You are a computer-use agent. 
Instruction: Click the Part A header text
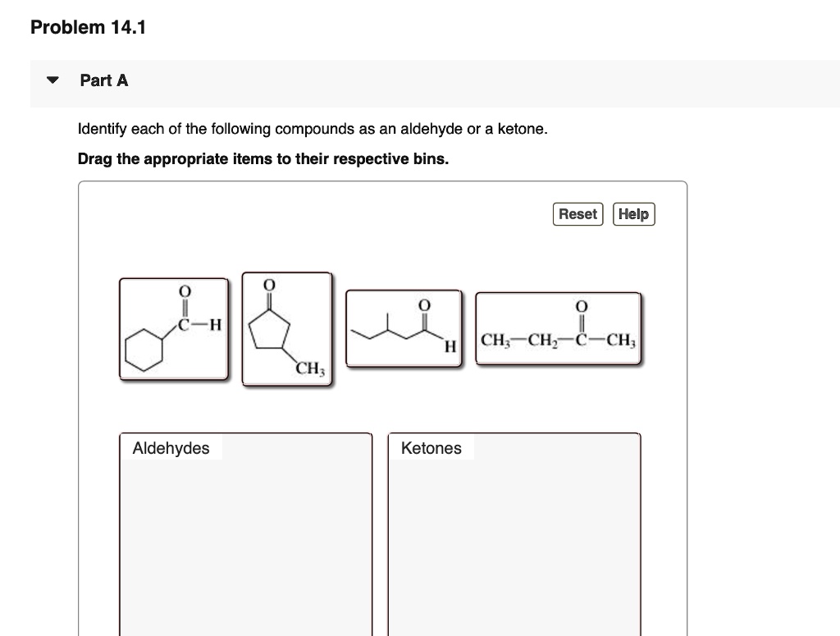click(103, 80)
